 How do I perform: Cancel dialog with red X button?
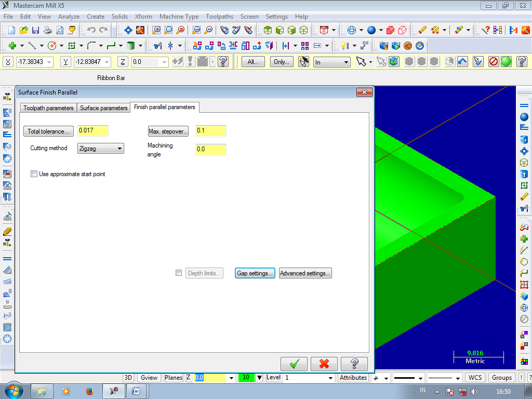[324, 364]
